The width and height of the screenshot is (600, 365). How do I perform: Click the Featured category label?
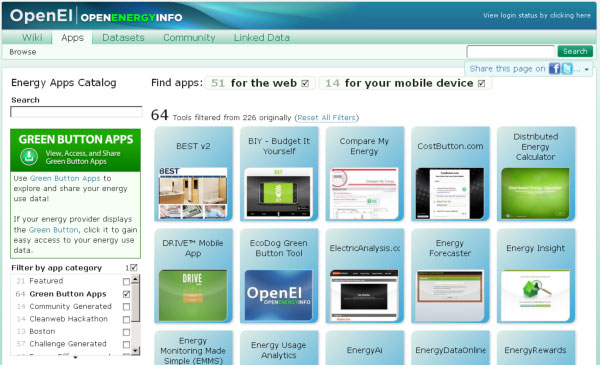tap(46, 281)
